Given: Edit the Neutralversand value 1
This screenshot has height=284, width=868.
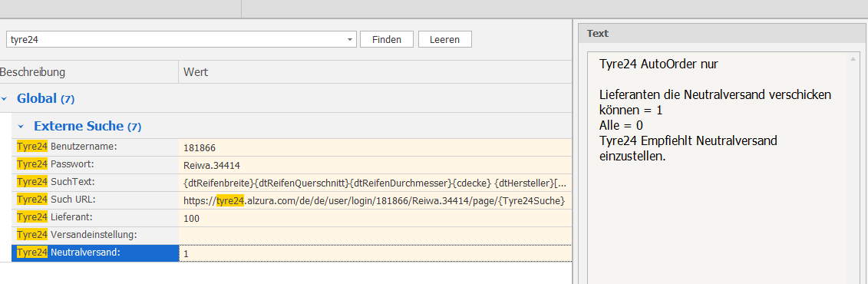Looking at the screenshot, I should (375, 253).
